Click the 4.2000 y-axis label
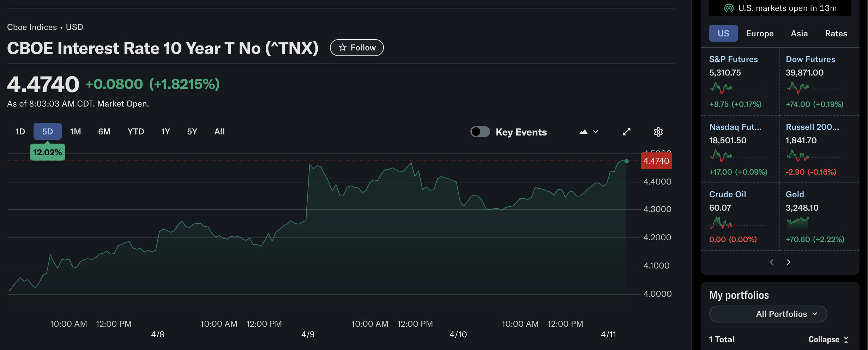The image size is (868, 350). 657,237
